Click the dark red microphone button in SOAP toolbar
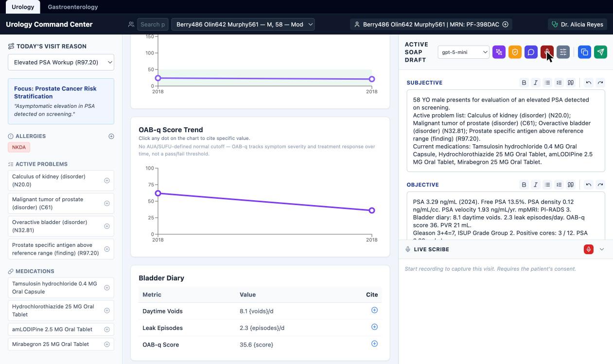This screenshot has height=364, width=613. tap(547, 52)
